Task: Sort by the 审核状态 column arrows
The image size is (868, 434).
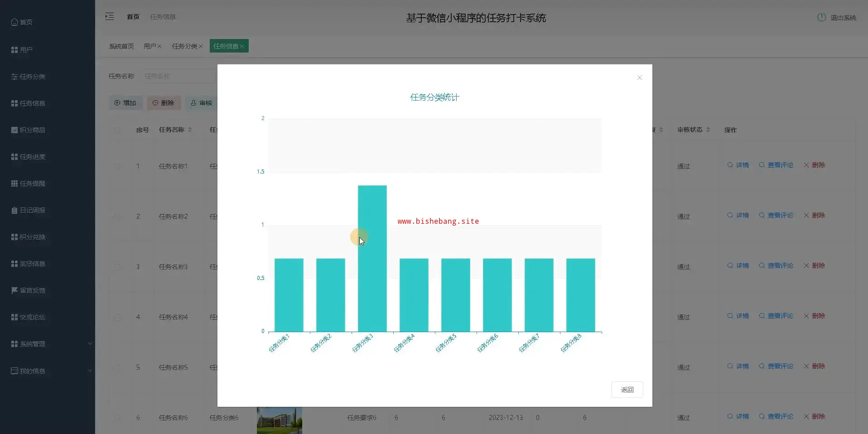Action: 708,130
